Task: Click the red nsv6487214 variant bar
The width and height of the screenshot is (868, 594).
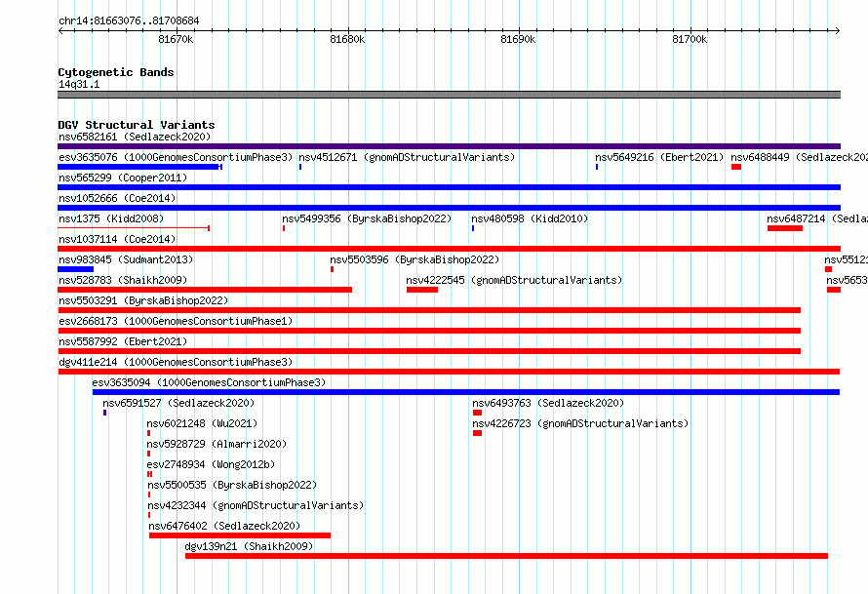Action: tap(785, 228)
